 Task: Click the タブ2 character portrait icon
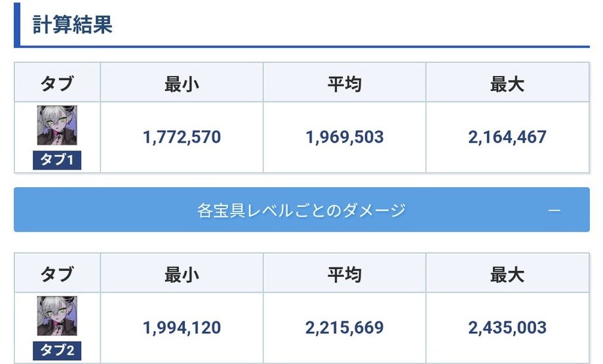point(57,316)
